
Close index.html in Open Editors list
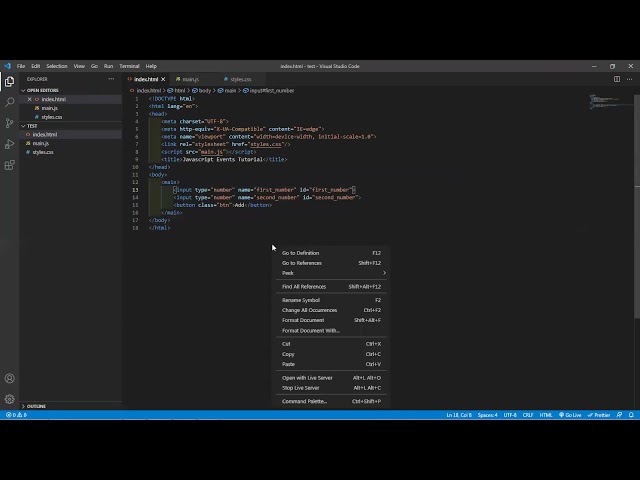point(29,99)
